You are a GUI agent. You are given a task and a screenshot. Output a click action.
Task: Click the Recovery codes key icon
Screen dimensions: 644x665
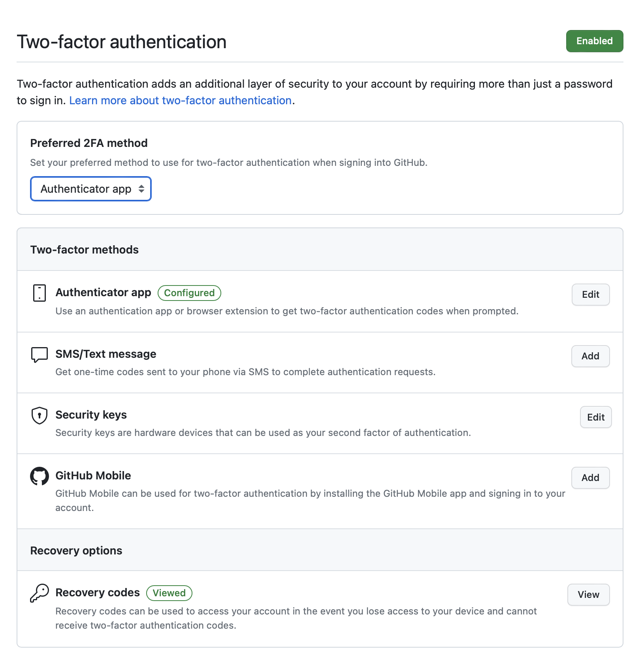pyautogui.click(x=40, y=593)
